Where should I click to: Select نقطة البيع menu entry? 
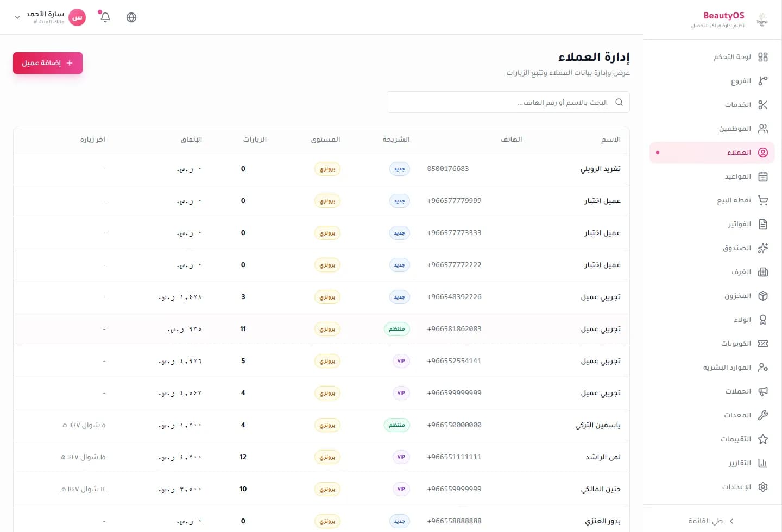[x=712, y=200]
